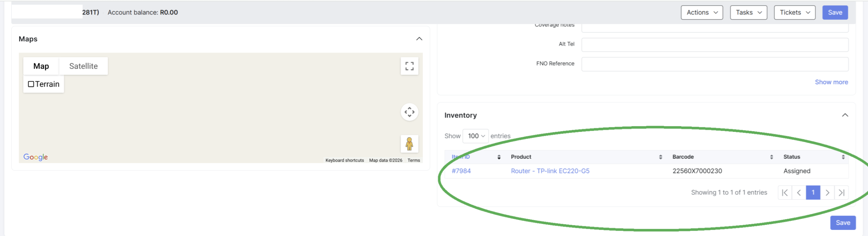
Task: Go to first page of inventory
Action: (x=785, y=193)
